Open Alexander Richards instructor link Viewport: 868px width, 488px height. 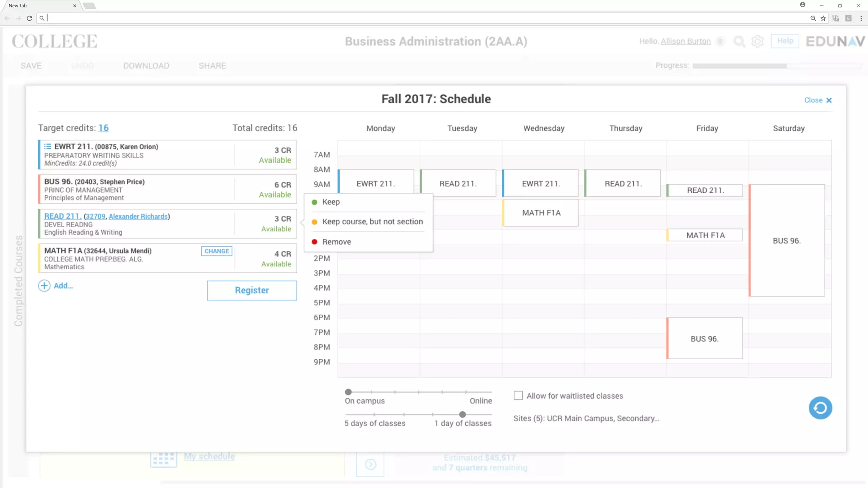pyautogui.click(x=138, y=216)
